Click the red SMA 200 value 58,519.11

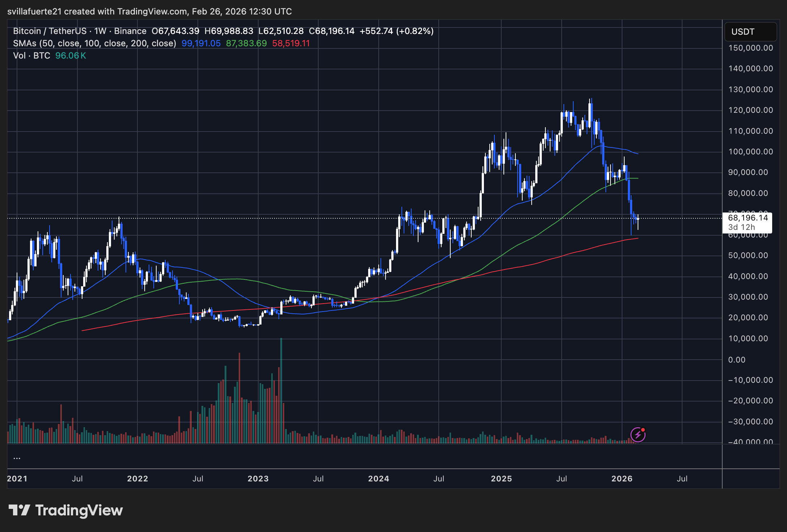pyautogui.click(x=291, y=43)
